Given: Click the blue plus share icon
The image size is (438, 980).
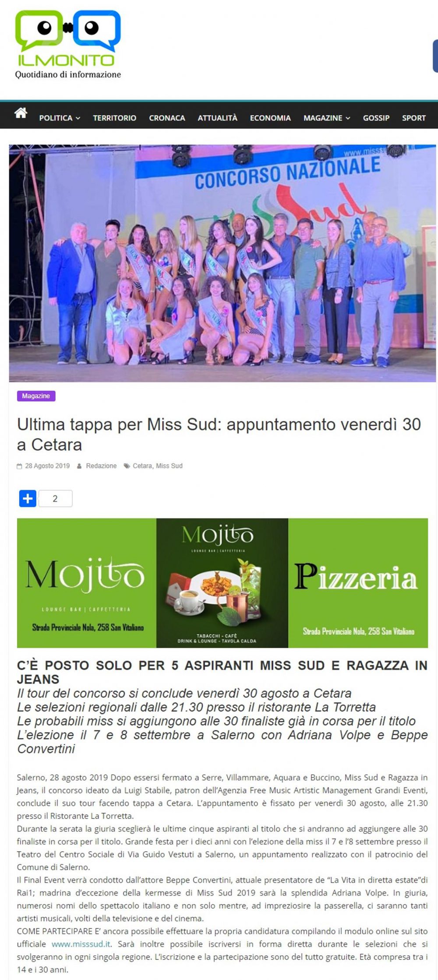Looking at the screenshot, I should click(28, 499).
